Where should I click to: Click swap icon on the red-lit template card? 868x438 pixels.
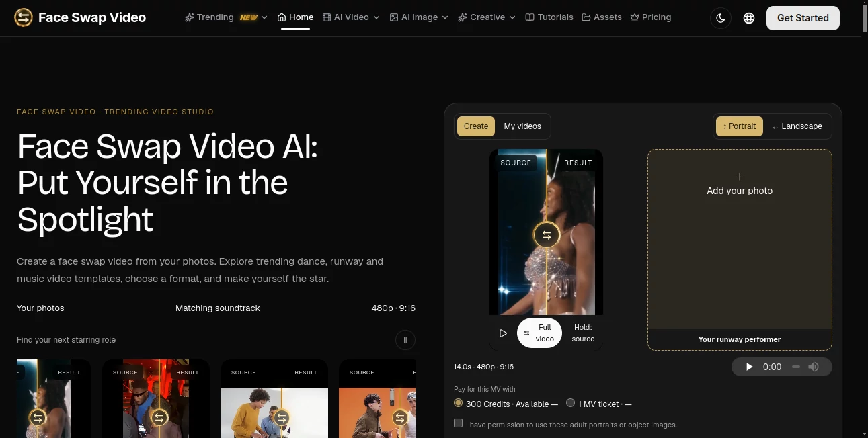click(159, 418)
